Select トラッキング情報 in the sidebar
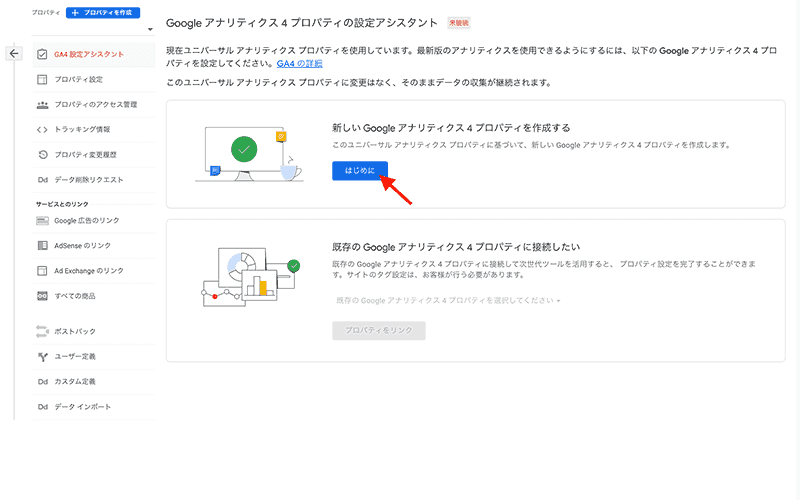 pyautogui.click(x=94, y=130)
